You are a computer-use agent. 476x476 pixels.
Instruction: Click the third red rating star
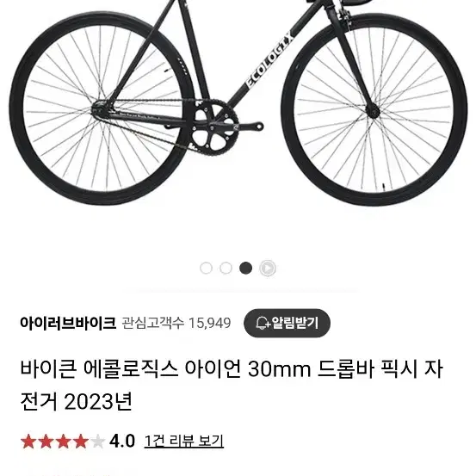pos(64,441)
